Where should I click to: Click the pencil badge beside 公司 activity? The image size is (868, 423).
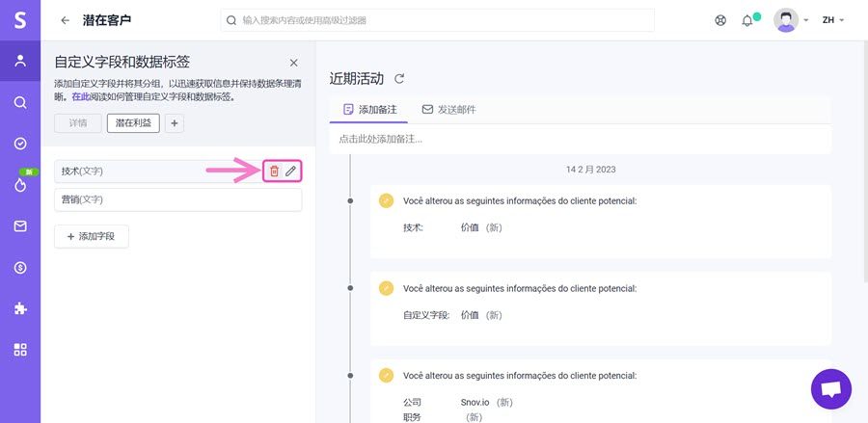tap(387, 376)
